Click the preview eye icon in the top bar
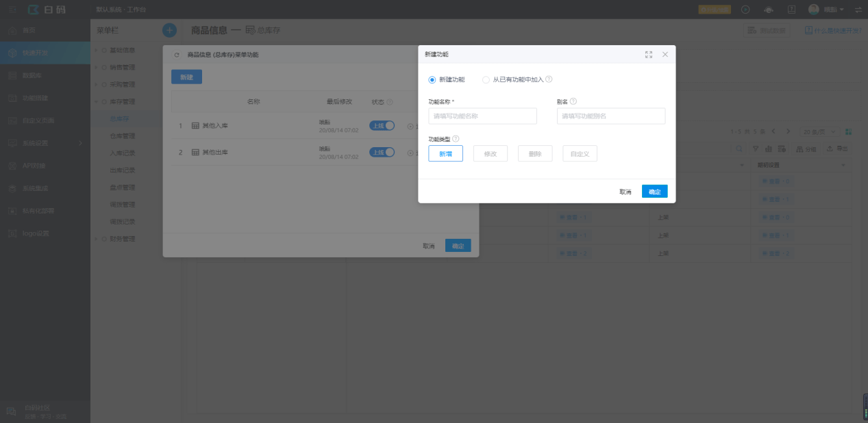This screenshot has width=868, height=423. (769, 10)
